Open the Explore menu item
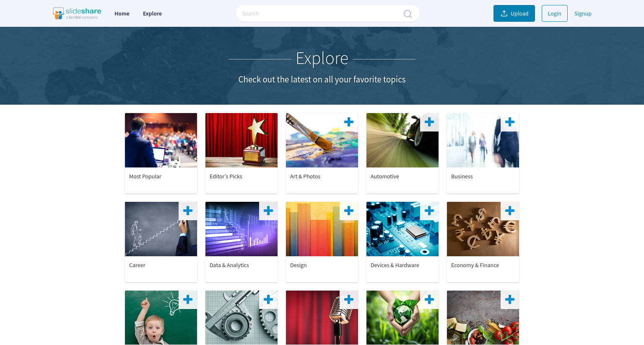The image size is (644, 345). click(x=152, y=13)
